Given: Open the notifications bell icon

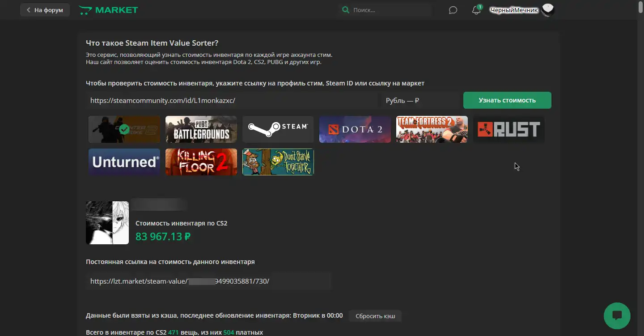Looking at the screenshot, I should coord(476,10).
